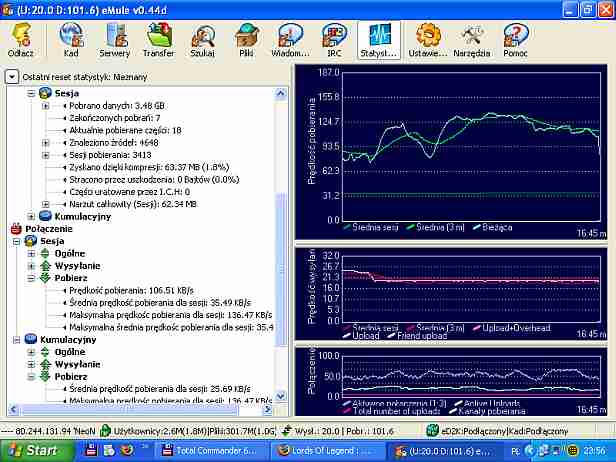Click the eD2K connection status icon

point(433,431)
